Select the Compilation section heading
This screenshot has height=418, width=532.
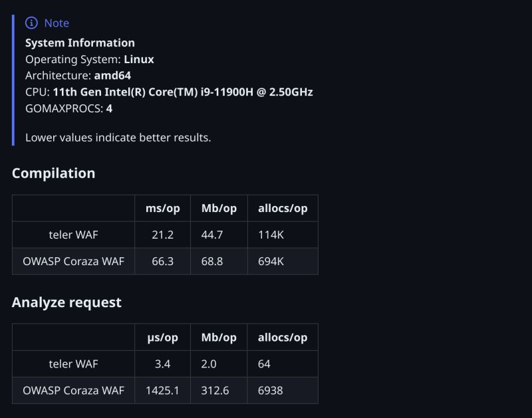pos(54,173)
